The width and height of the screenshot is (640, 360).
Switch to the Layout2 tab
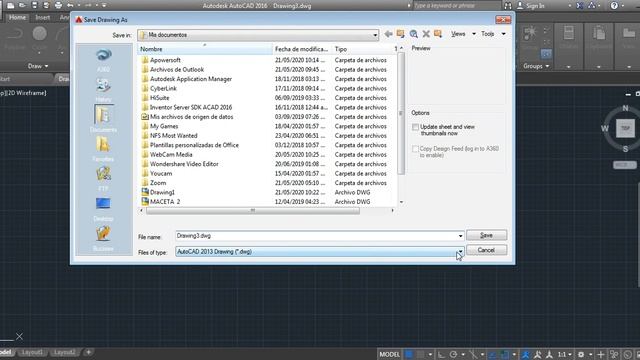(64, 352)
